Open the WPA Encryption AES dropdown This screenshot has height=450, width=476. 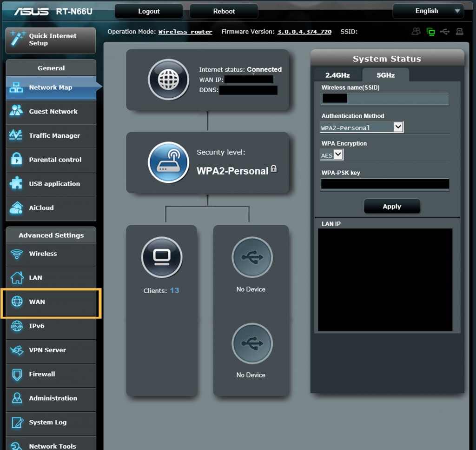click(331, 155)
